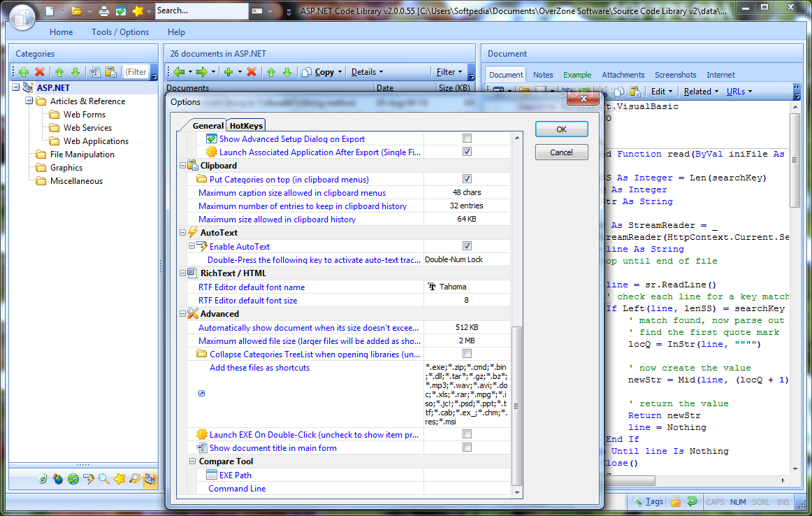Collapse the AutoText options group
The width and height of the screenshot is (812, 516).
(183, 233)
